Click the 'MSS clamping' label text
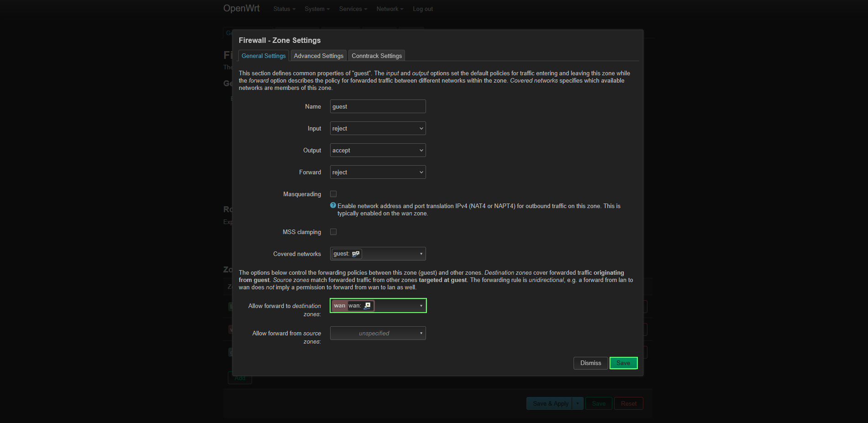 coord(301,232)
